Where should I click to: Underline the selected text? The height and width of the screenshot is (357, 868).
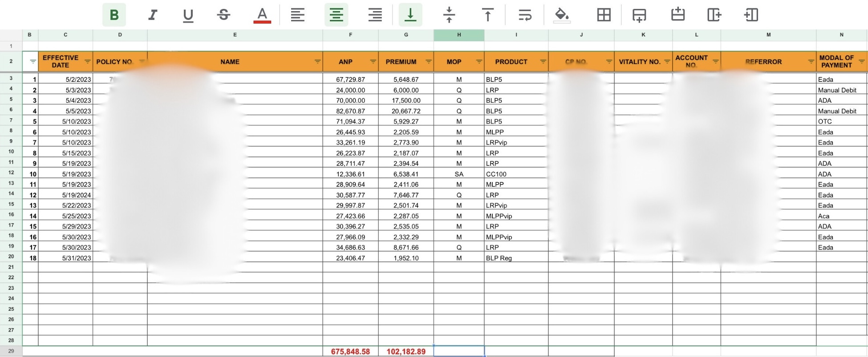[188, 15]
